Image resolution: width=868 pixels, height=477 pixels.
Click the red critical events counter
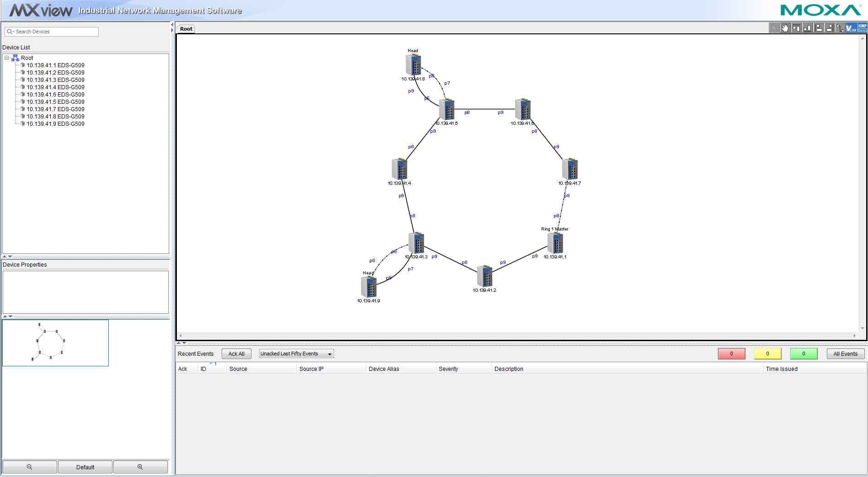(x=731, y=354)
